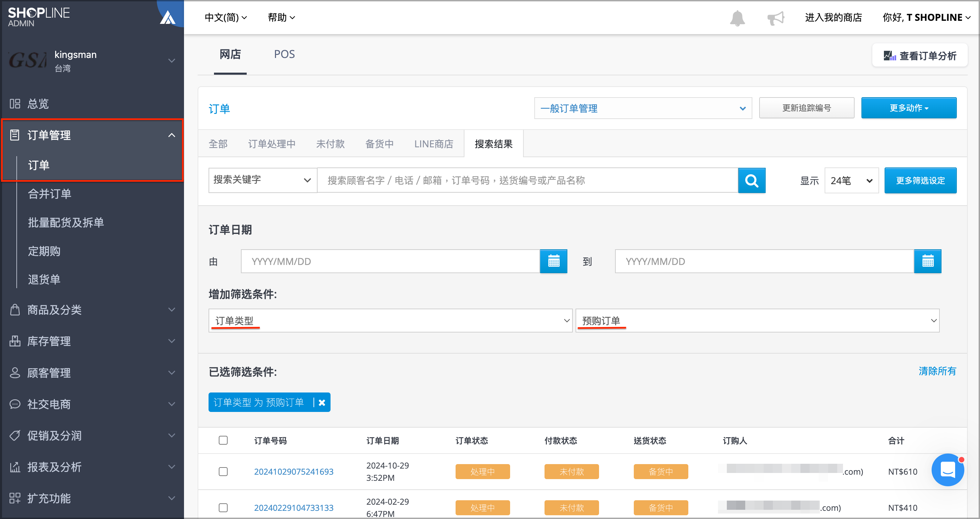Open 退货单 in sidebar
The image size is (980, 519).
[x=44, y=279]
